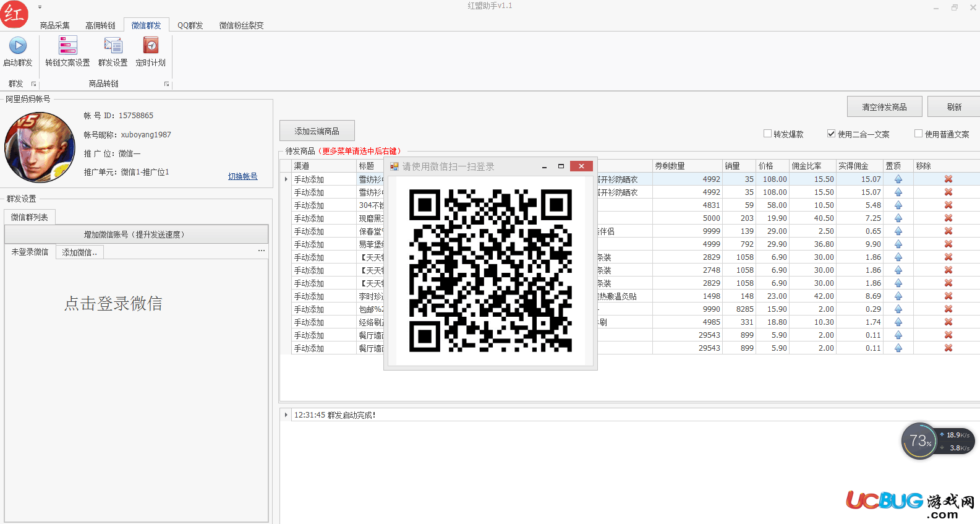Open the three-dot overflow of WeChat tabs
980x524 pixels.
262,251
